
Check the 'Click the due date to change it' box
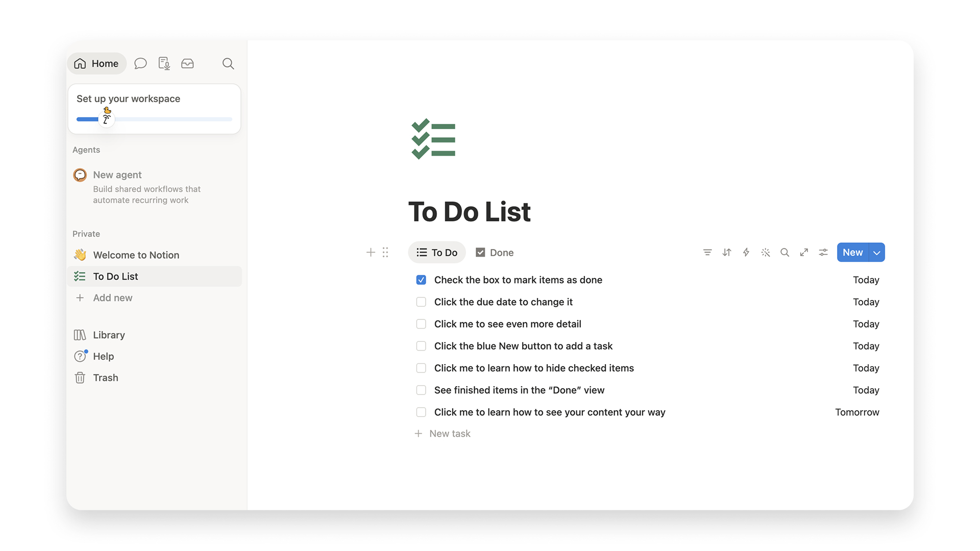click(421, 302)
